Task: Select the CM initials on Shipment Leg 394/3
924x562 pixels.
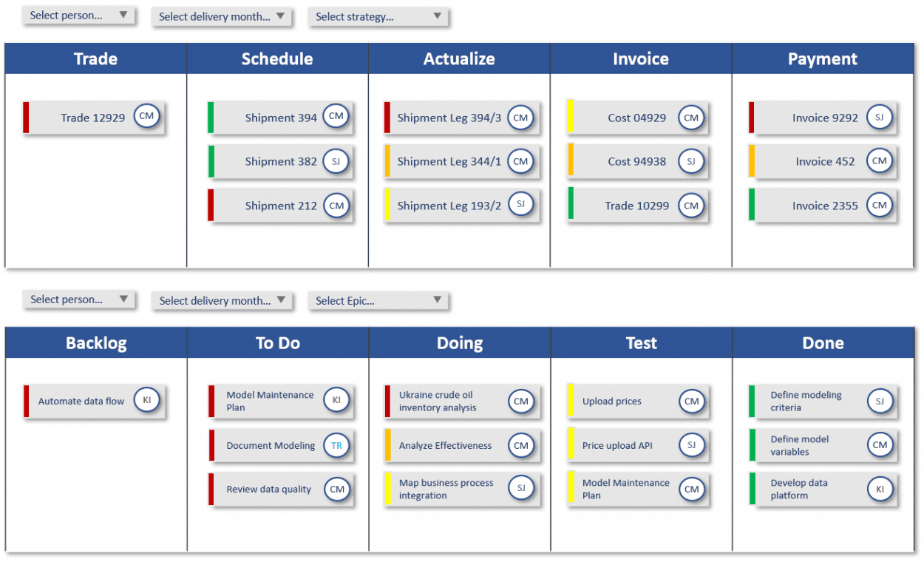Action: click(520, 117)
